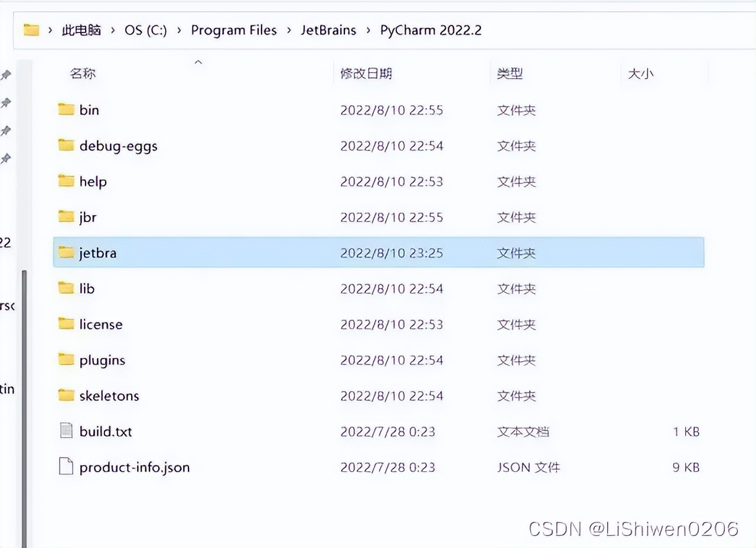
Task: Click the modified date in the plugins row
Action: click(x=392, y=360)
